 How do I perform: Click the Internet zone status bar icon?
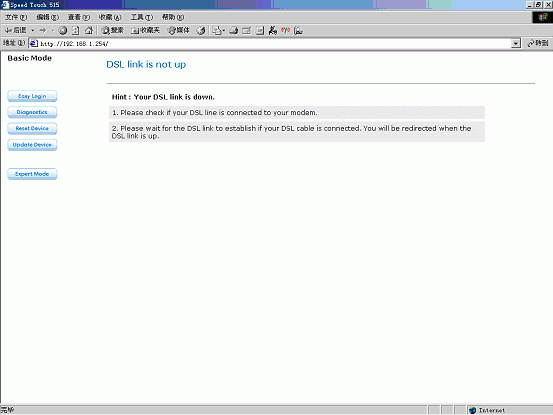[x=473, y=410]
